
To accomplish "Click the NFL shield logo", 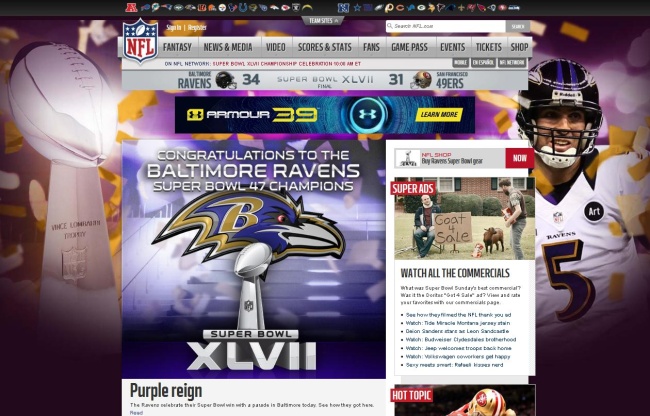I will click(x=140, y=40).
